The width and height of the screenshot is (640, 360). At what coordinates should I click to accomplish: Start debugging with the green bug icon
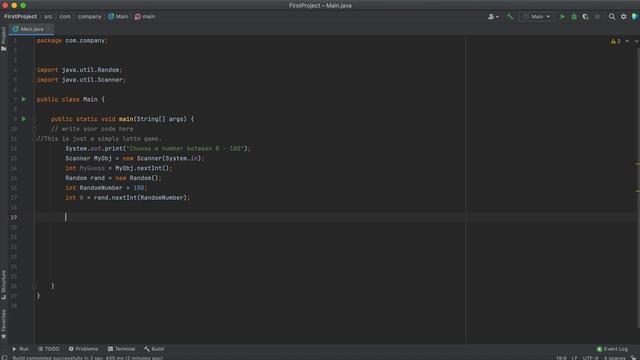point(574,17)
